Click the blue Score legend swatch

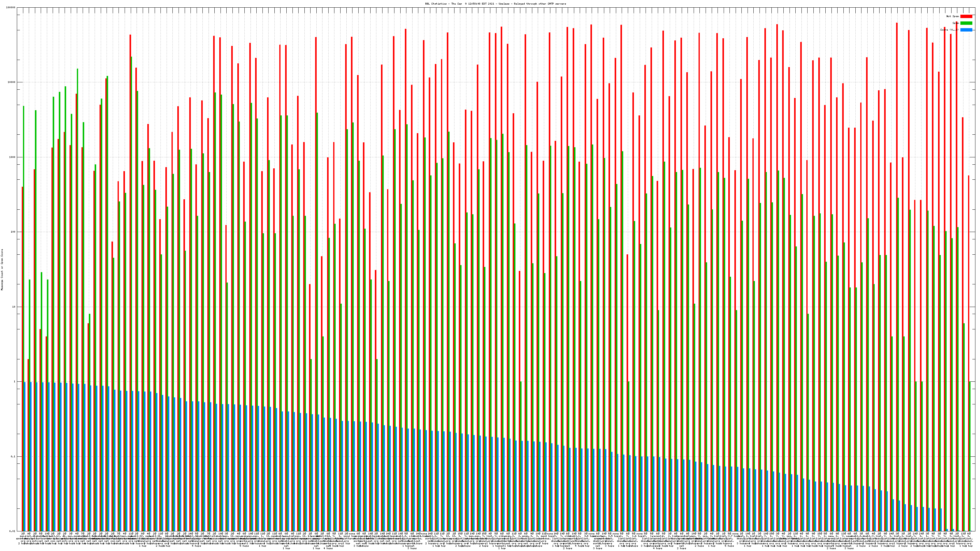pos(966,30)
